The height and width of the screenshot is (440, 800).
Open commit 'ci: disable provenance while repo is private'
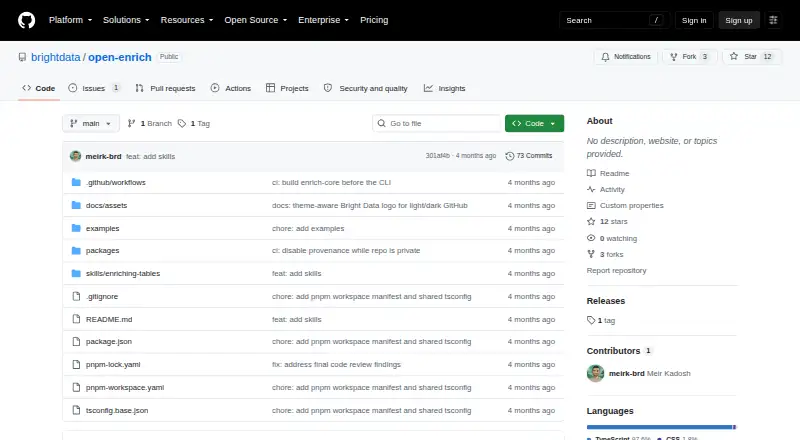tap(346, 251)
